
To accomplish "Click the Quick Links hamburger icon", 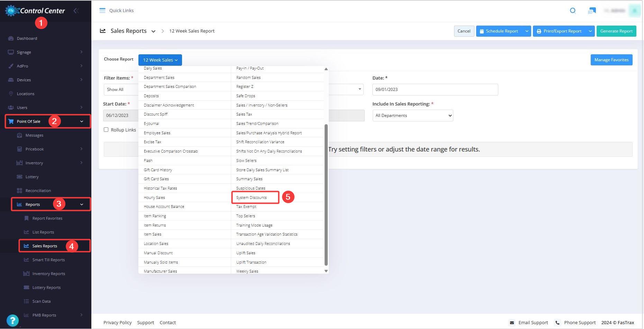I will [102, 10].
